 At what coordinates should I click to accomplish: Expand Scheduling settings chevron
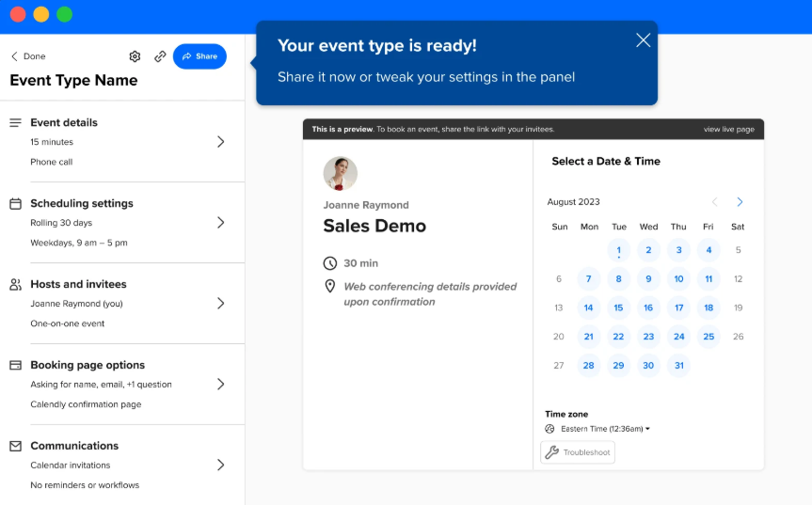click(x=221, y=223)
